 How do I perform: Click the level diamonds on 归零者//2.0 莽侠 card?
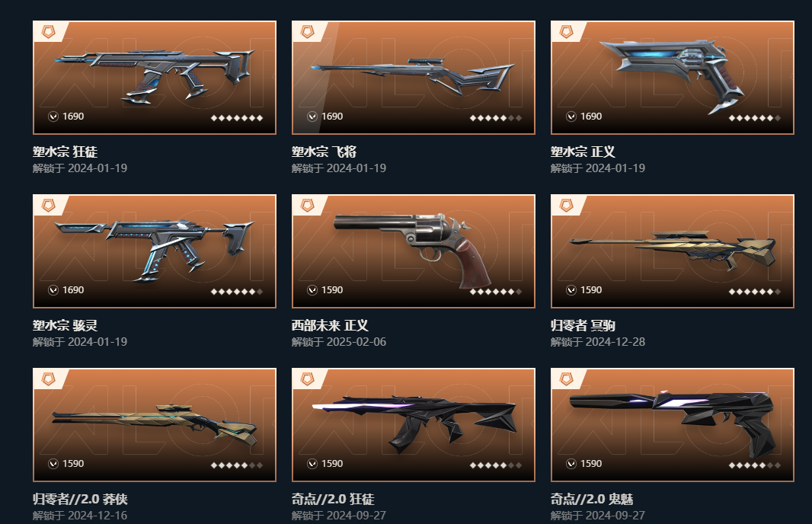(x=237, y=465)
